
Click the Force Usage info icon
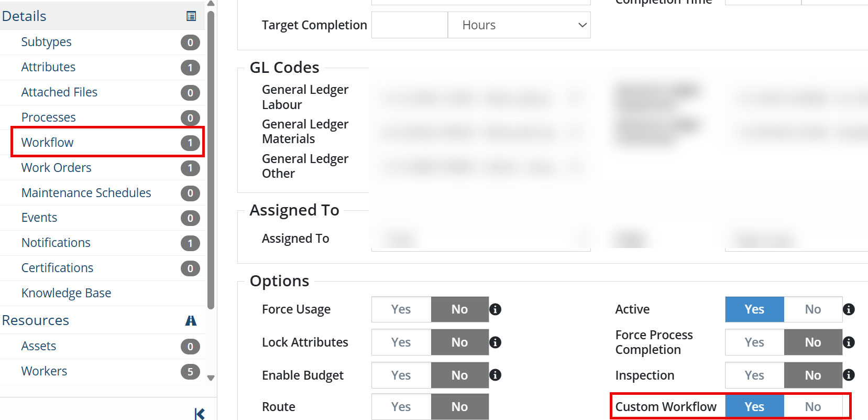(495, 309)
